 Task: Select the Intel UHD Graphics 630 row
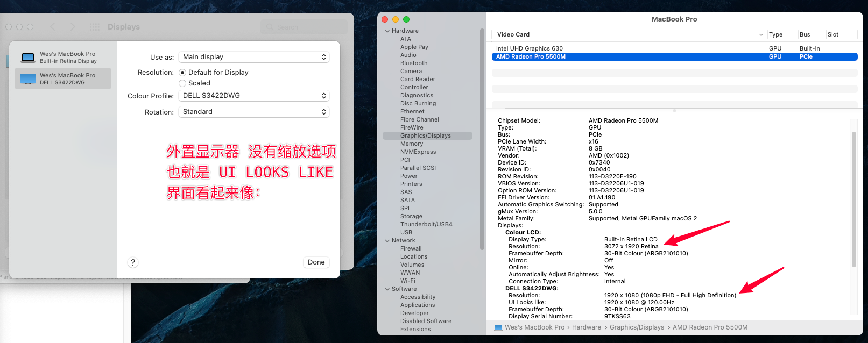(x=530, y=48)
